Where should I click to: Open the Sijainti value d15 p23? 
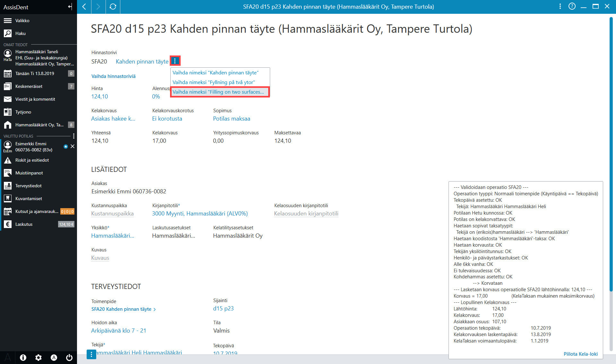point(223,309)
